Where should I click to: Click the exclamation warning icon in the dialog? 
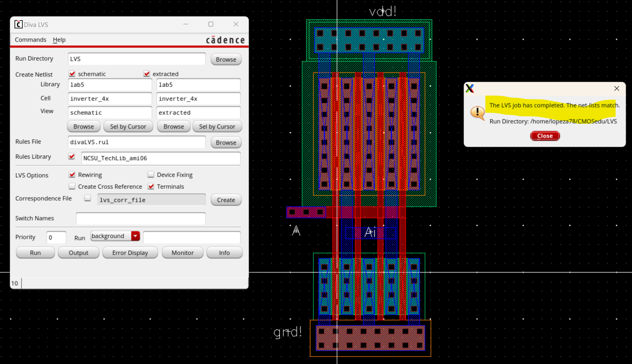point(477,113)
